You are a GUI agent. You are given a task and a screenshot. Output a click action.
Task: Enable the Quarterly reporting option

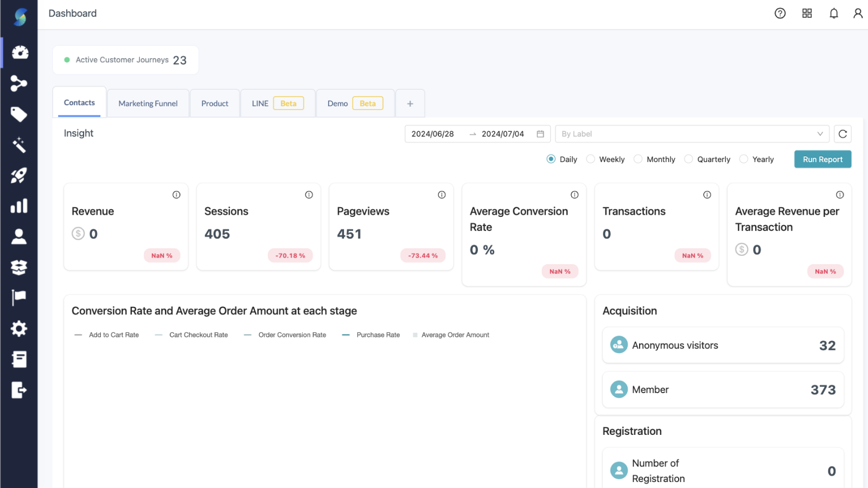tap(688, 159)
